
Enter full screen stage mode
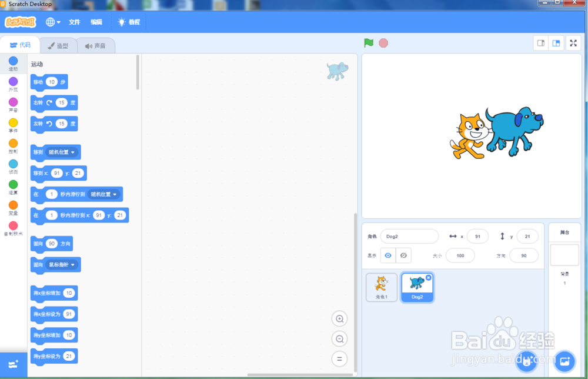(x=573, y=43)
